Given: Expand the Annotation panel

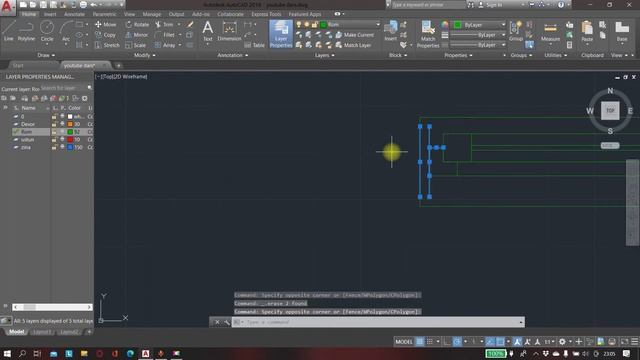Looking at the screenshot, I should (x=232, y=55).
